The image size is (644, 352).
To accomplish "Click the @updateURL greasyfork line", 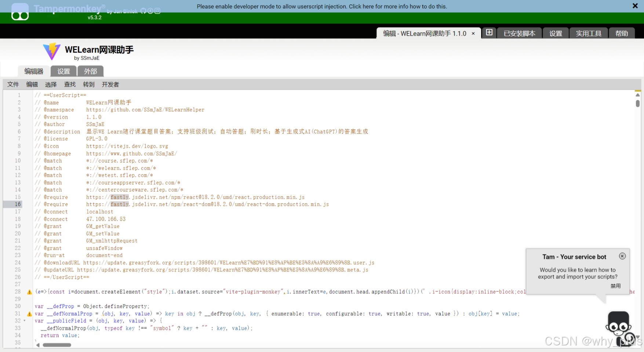I will pyautogui.click(x=201, y=270).
